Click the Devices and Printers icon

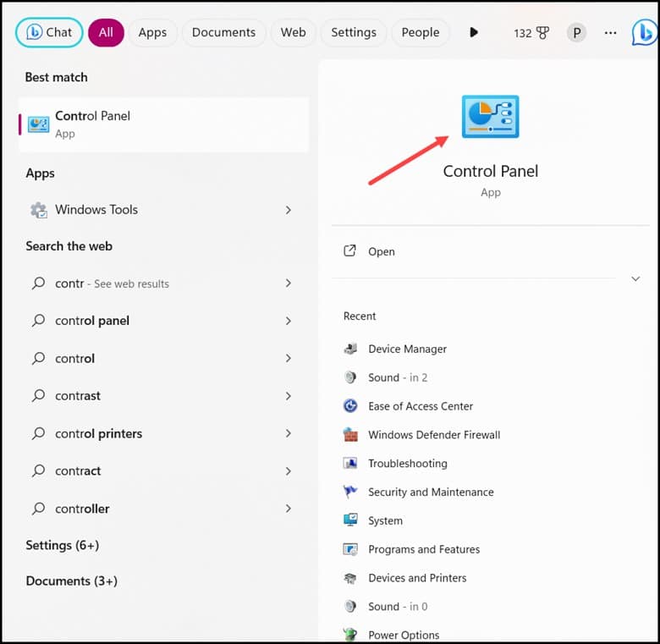[350, 578]
